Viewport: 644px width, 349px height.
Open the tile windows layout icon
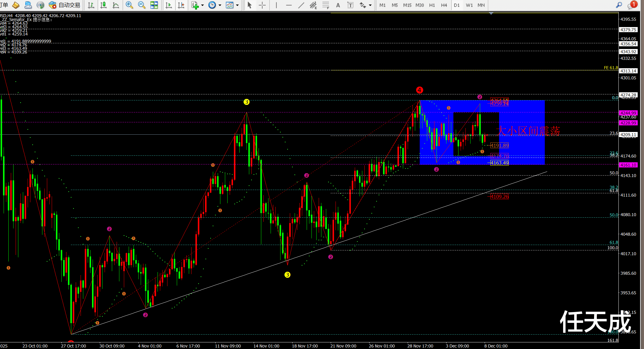click(x=154, y=5)
